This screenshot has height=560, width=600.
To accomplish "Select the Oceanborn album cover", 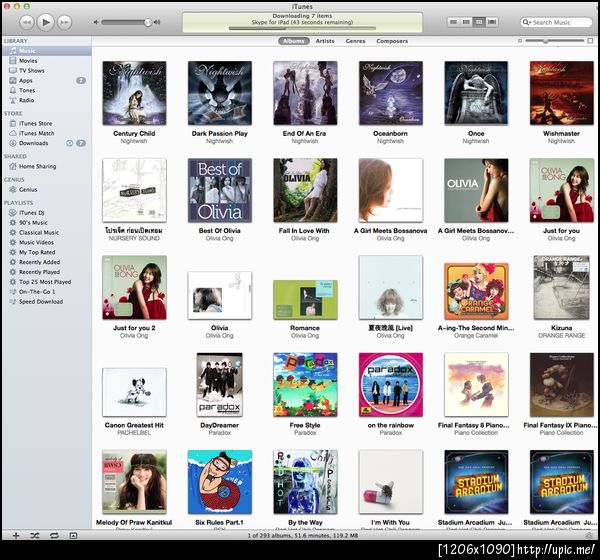I will click(391, 93).
